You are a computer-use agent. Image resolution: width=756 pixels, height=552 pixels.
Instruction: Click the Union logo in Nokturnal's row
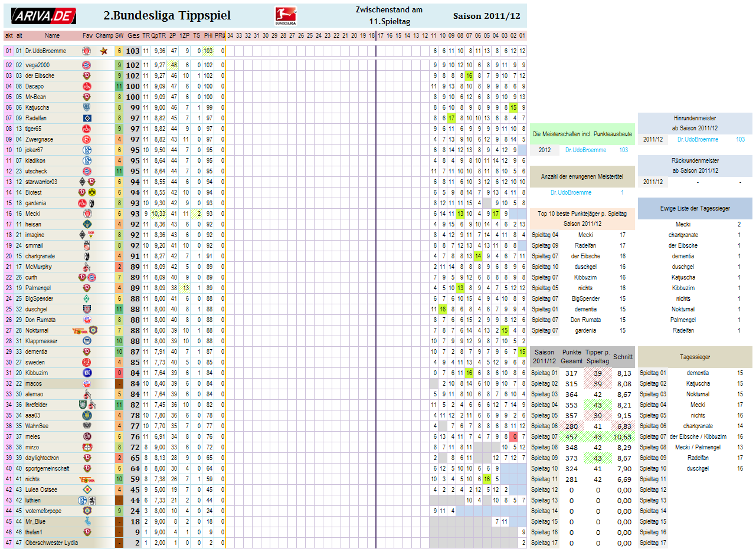click(x=79, y=330)
